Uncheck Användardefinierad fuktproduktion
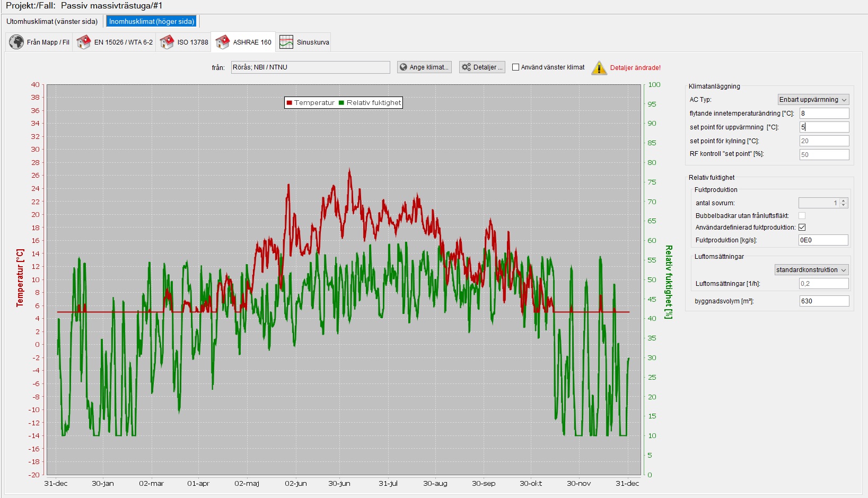This screenshot has height=498, width=868. 802,227
